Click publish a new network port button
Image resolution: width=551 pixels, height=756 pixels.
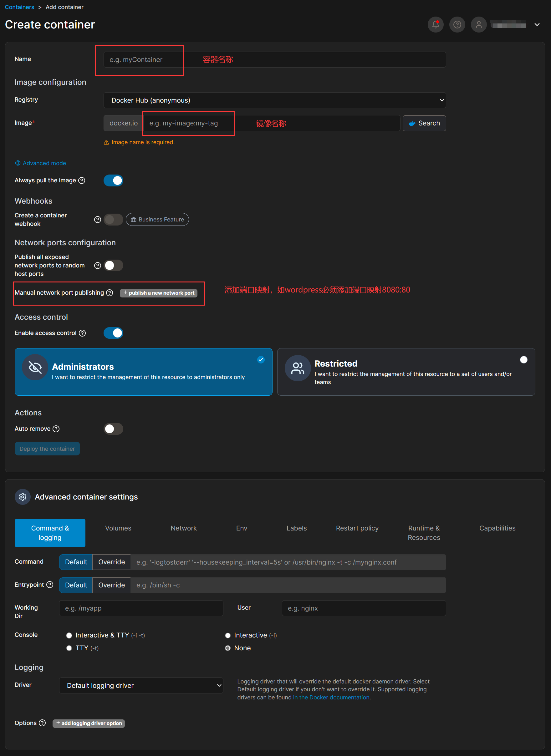(x=159, y=293)
